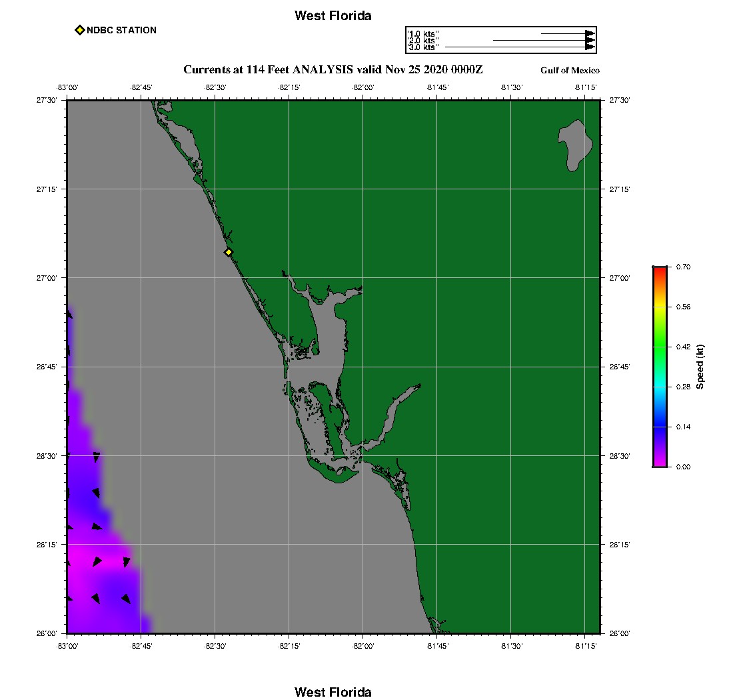
Task: Select the easternmost arrow at 26°10'
Action: click(x=125, y=562)
